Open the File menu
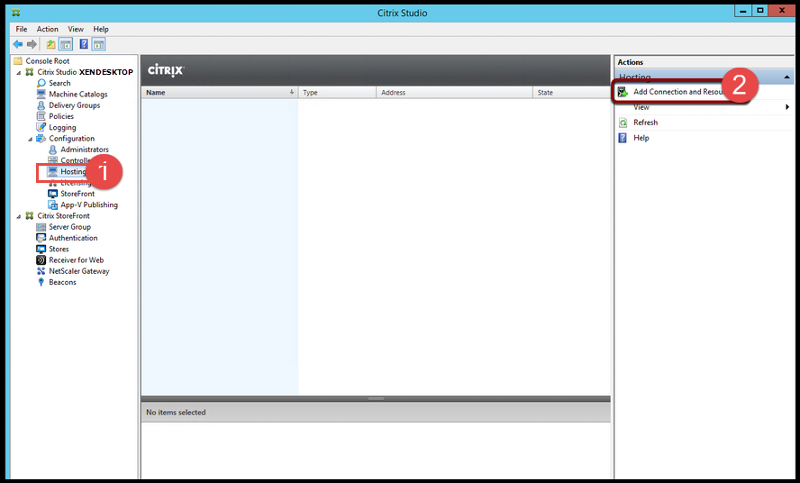This screenshot has height=483, width=800. [x=21, y=29]
